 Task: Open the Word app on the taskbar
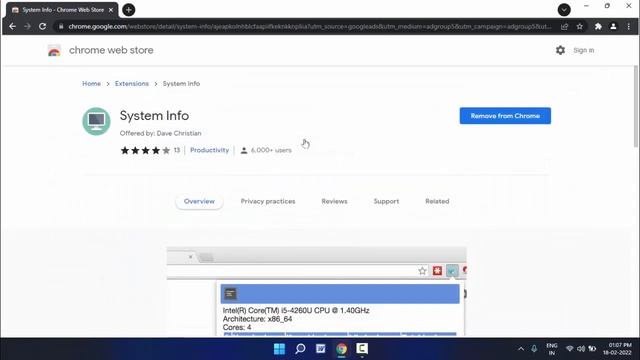pos(321,349)
